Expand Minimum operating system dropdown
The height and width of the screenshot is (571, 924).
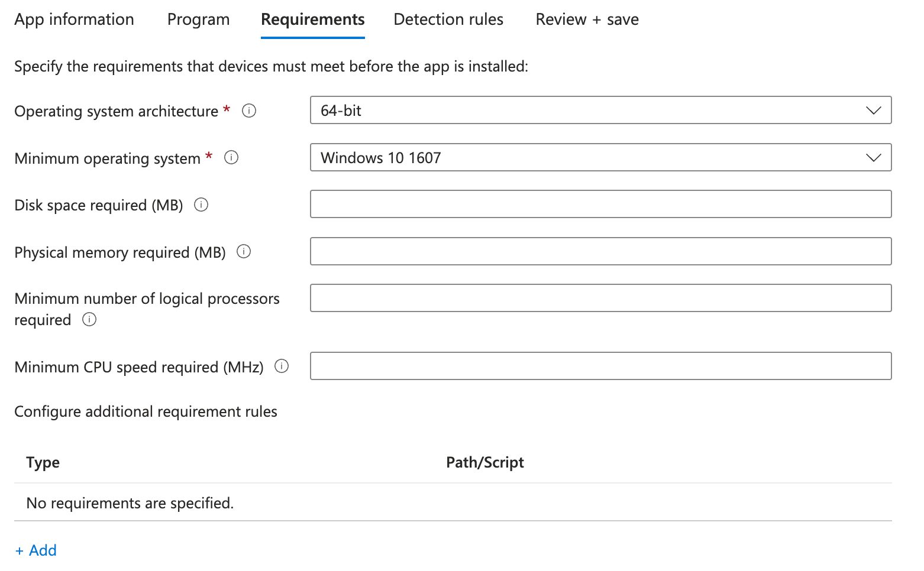tap(600, 158)
